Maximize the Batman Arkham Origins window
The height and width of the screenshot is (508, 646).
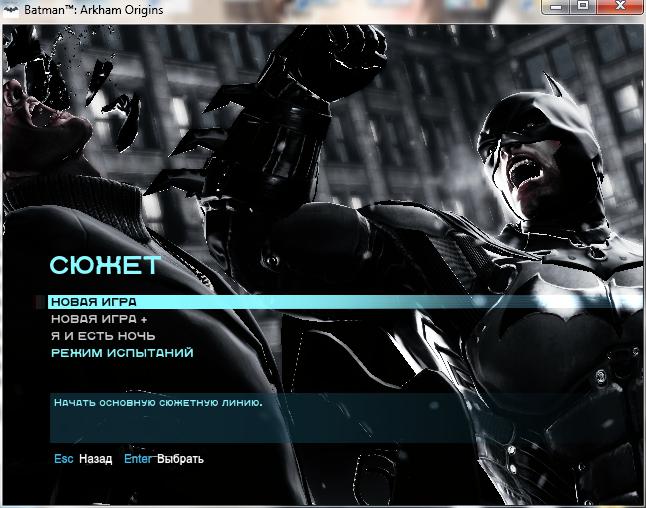click(583, 7)
